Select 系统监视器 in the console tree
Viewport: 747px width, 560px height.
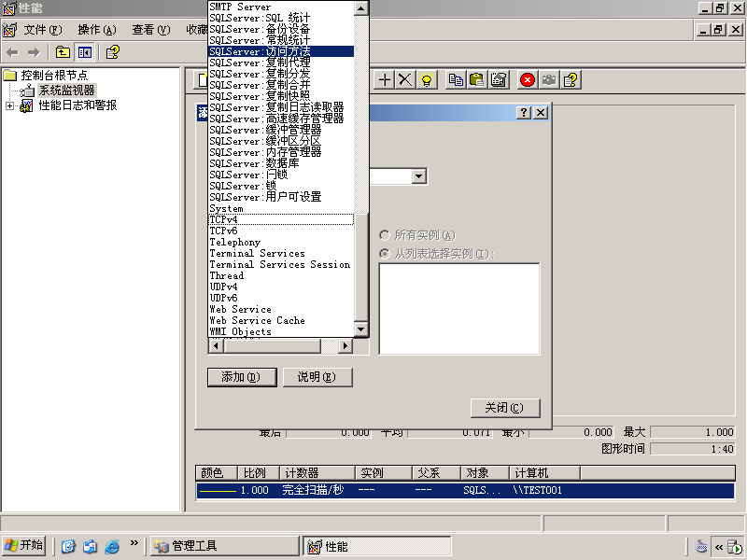67,91
